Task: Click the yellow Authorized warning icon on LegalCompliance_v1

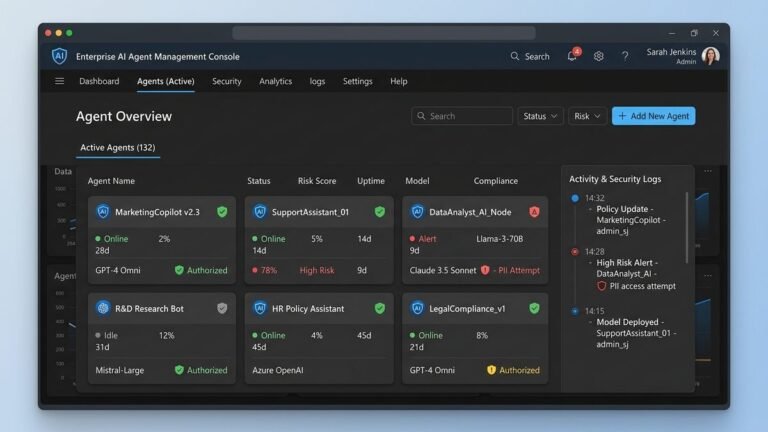Action: (x=491, y=370)
